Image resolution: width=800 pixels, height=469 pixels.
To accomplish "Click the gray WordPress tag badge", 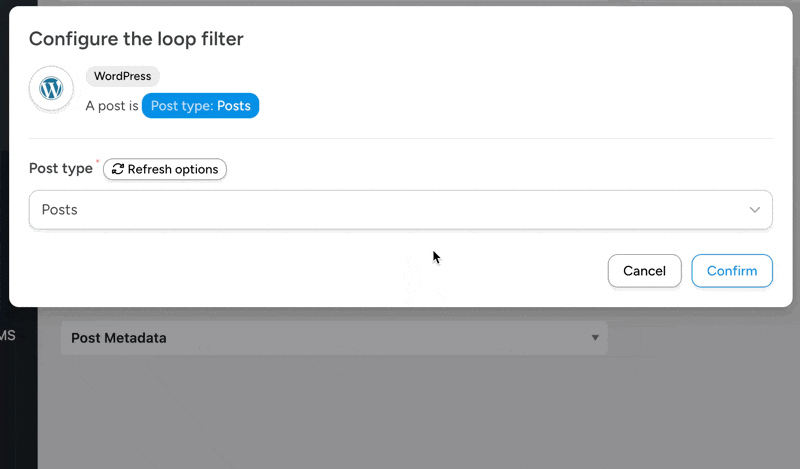I will [x=123, y=76].
